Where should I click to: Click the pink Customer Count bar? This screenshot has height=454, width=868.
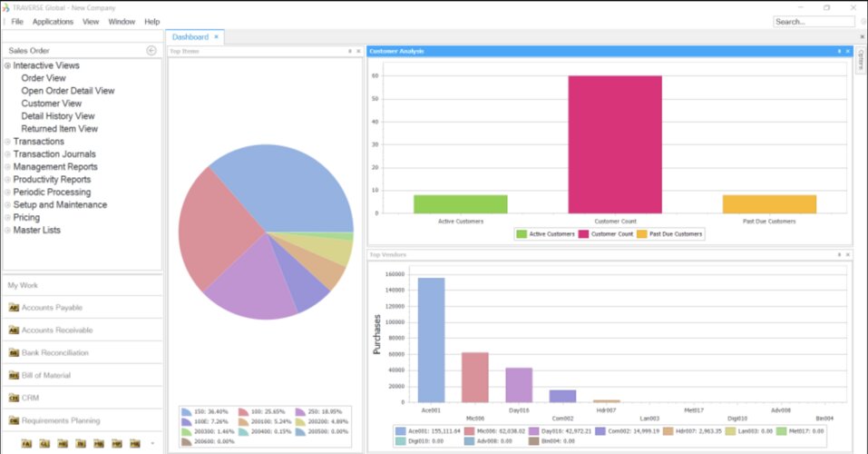[615, 144]
